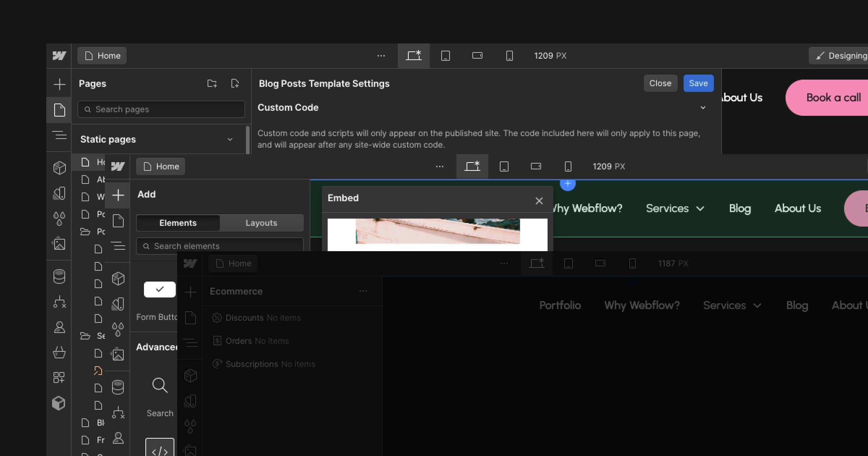Viewport: 868px width, 456px height.
Task: Select the Pages icon in the Pages window sidebar
Action: click(59, 110)
